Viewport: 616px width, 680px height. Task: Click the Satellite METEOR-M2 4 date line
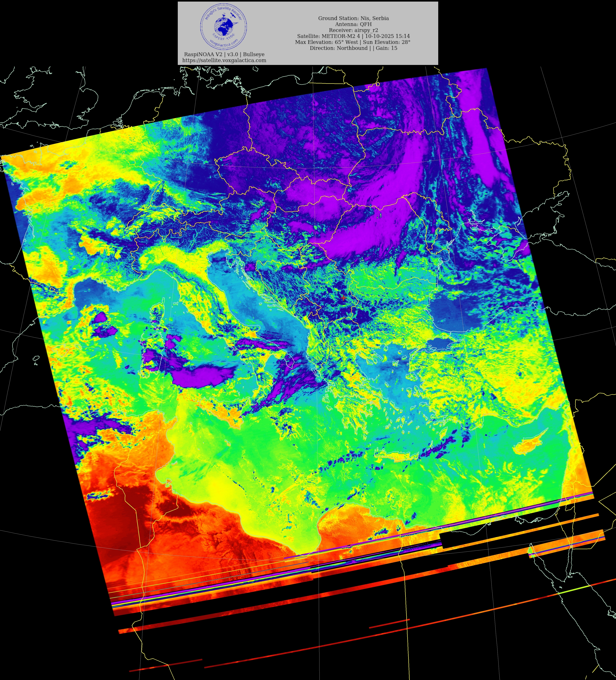(353, 36)
